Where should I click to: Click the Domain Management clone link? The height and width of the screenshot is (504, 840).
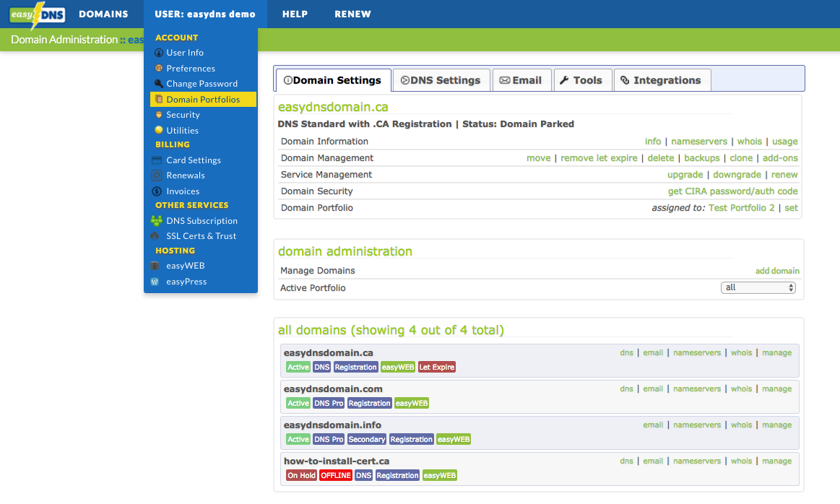click(x=741, y=158)
